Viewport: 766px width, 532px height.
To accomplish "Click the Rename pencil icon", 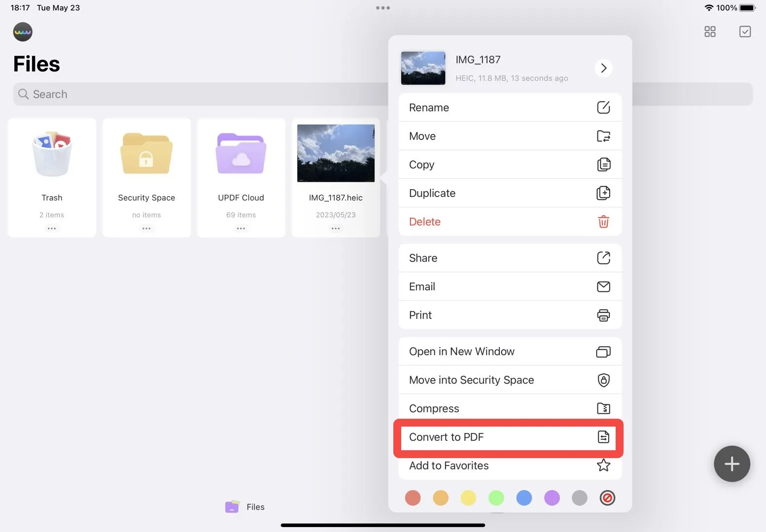I will 603,107.
